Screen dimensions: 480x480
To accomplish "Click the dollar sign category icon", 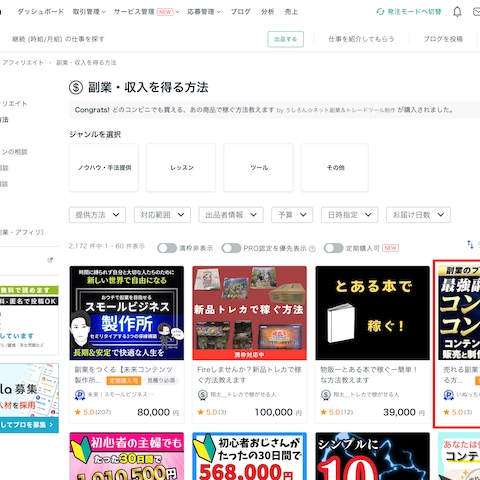I will pos(76,88).
